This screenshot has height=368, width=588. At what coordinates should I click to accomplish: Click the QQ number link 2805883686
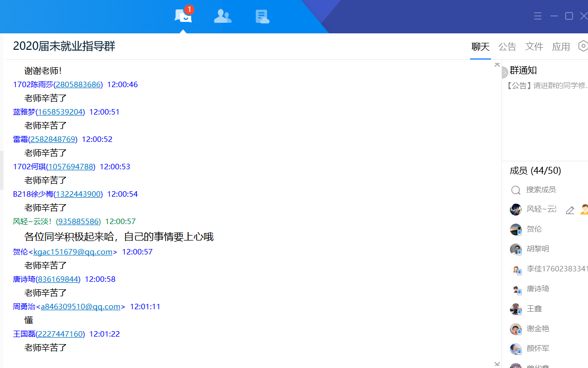78,85
